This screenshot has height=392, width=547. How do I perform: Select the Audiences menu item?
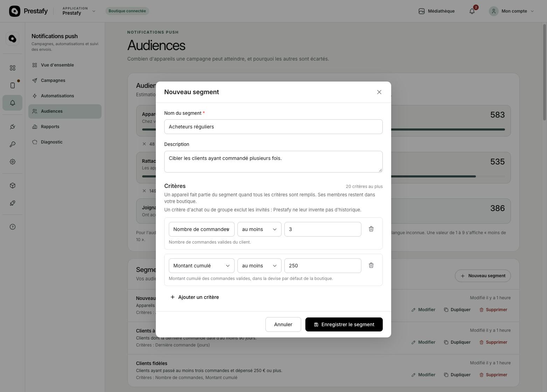65,111
